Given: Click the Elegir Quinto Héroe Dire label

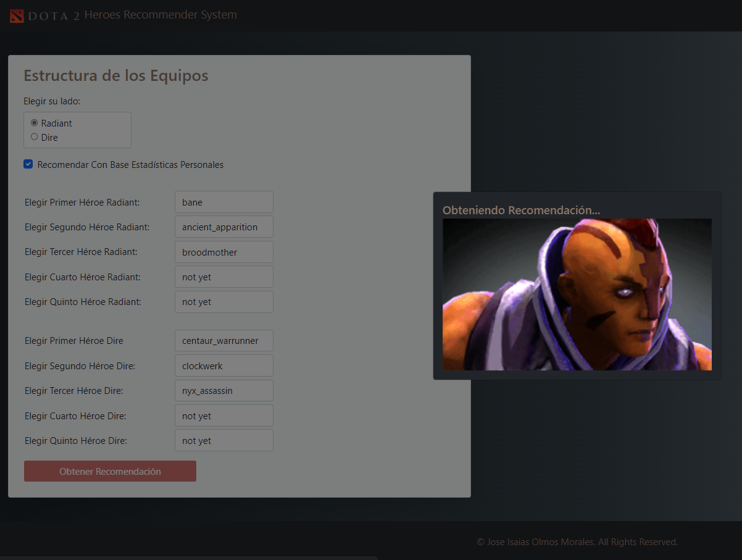Looking at the screenshot, I should [x=76, y=441].
